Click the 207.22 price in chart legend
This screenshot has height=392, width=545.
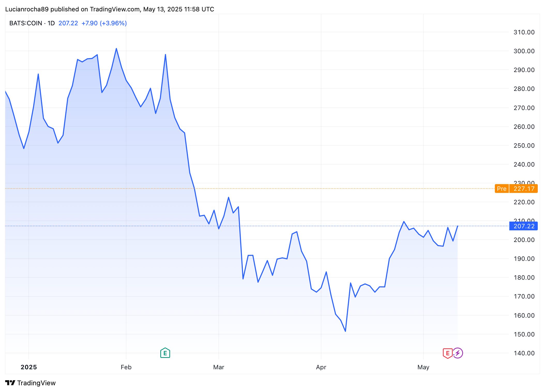pyautogui.click(x=68, y=23)
